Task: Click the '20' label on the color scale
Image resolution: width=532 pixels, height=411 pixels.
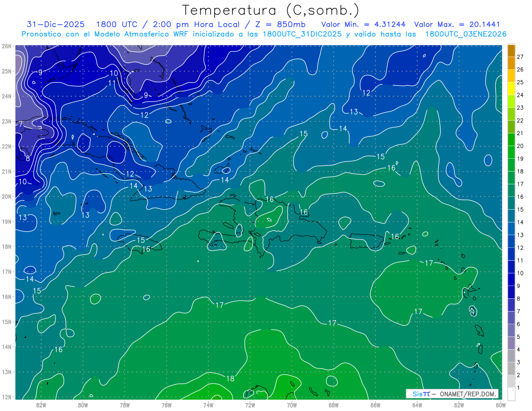Action: (x=520, y=146)
